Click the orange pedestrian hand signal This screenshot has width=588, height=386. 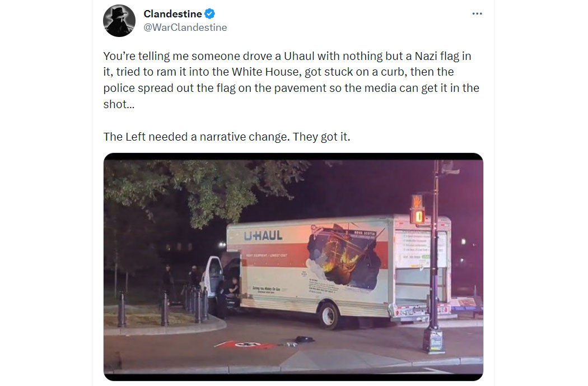417,203
